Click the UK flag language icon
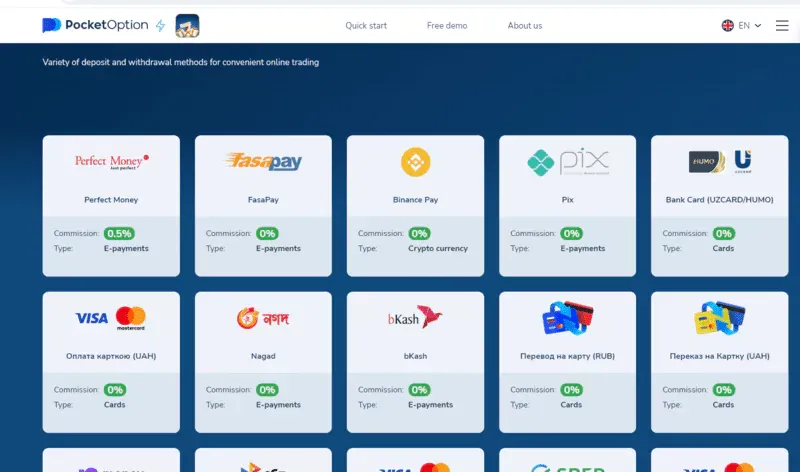 click(728, 26)
